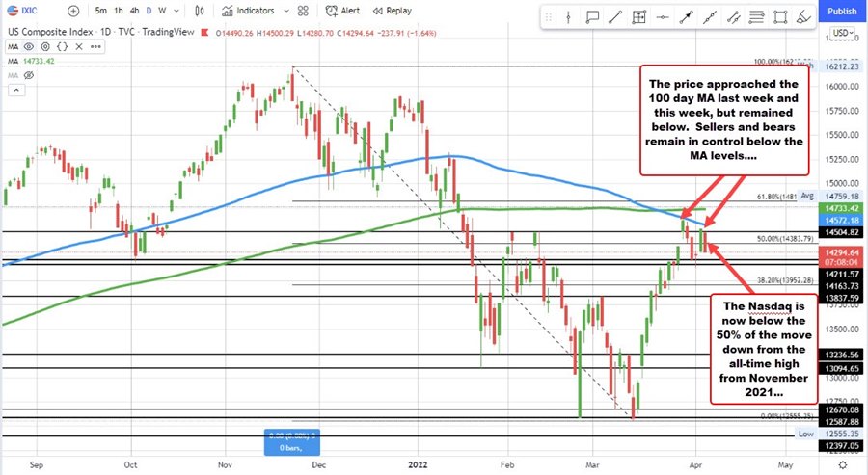Click the 13094.65 price level label
The image size is (868, 475).
[842, 368]
